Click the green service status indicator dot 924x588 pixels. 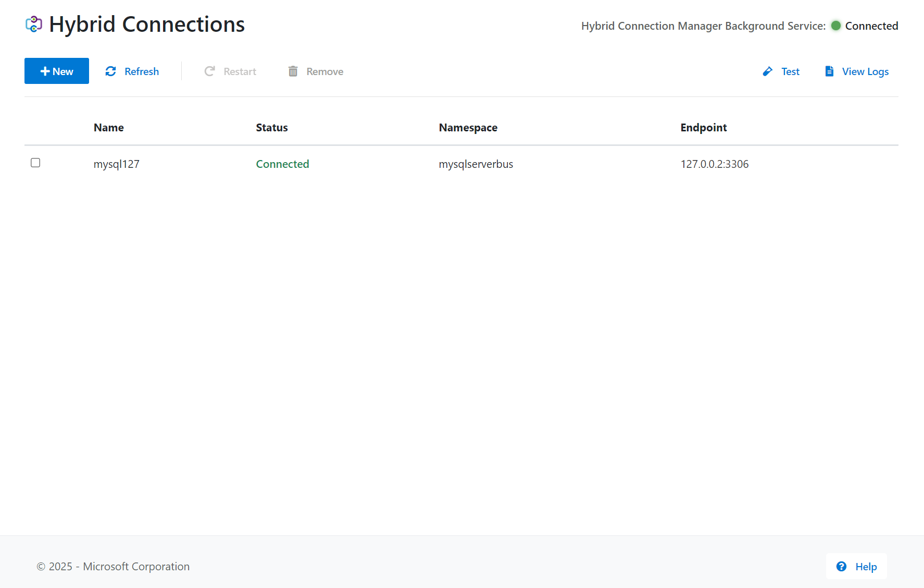[836, 26]
